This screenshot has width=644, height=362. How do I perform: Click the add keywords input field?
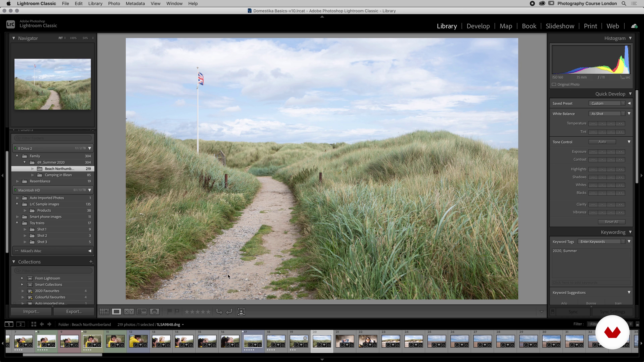pos(591,283)
